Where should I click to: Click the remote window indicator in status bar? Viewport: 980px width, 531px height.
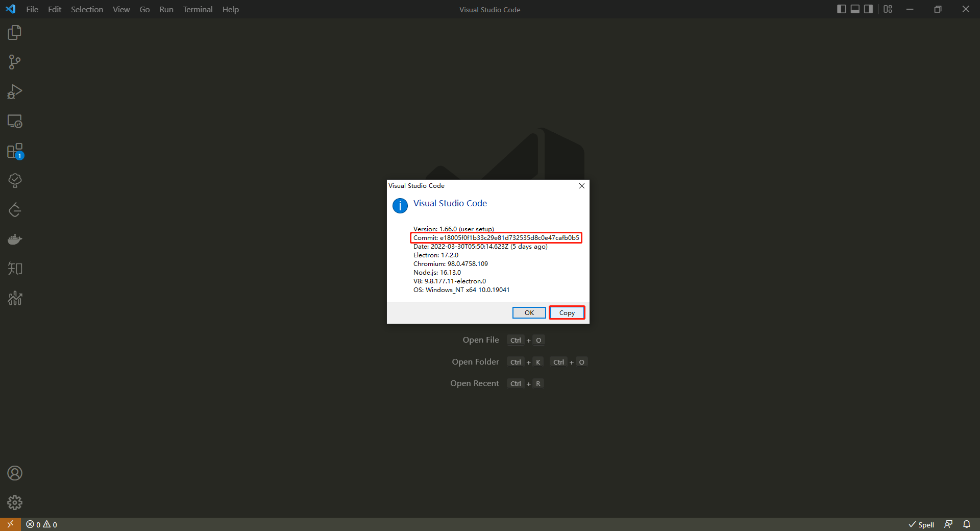click(9, 524)
